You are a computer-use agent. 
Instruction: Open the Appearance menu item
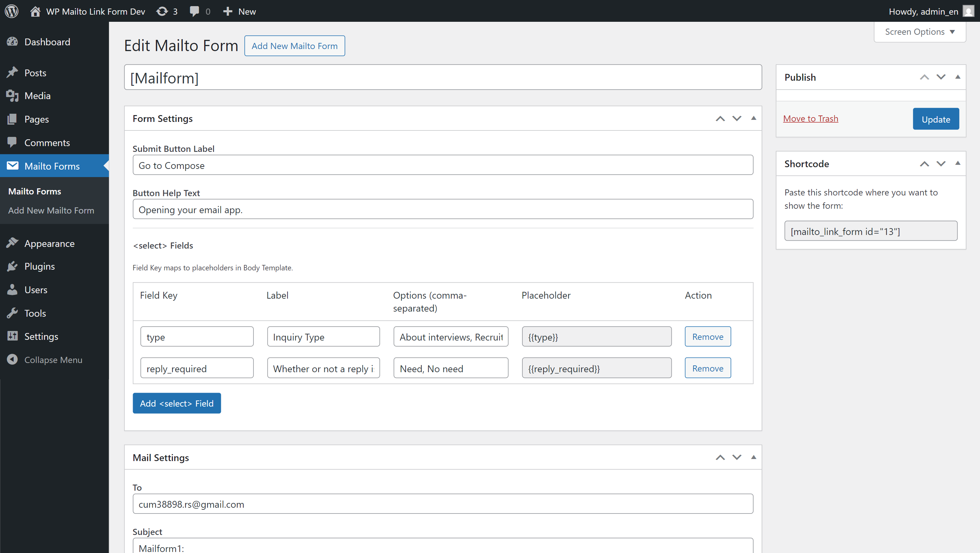[49, 243]
